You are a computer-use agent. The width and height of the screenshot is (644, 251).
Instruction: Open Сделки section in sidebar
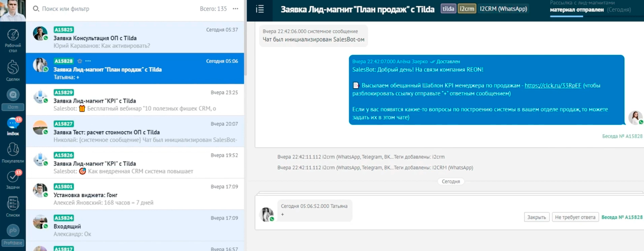pyautogui.click(x=13, y=69)
